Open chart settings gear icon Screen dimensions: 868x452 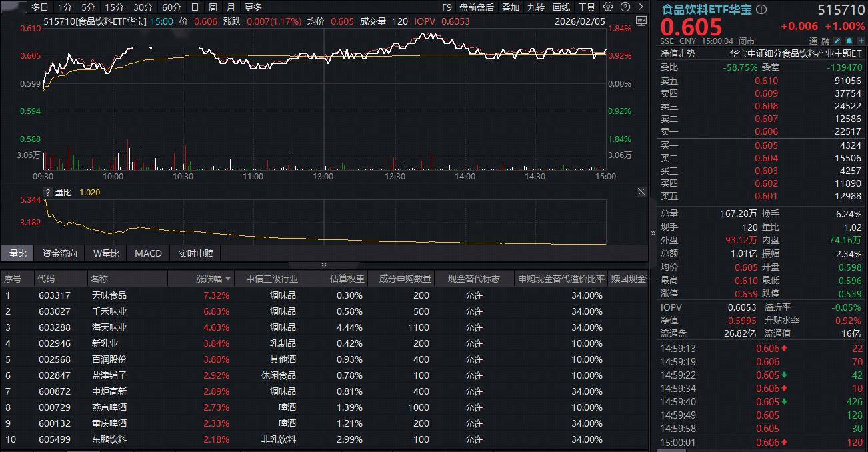pos(607,7)
